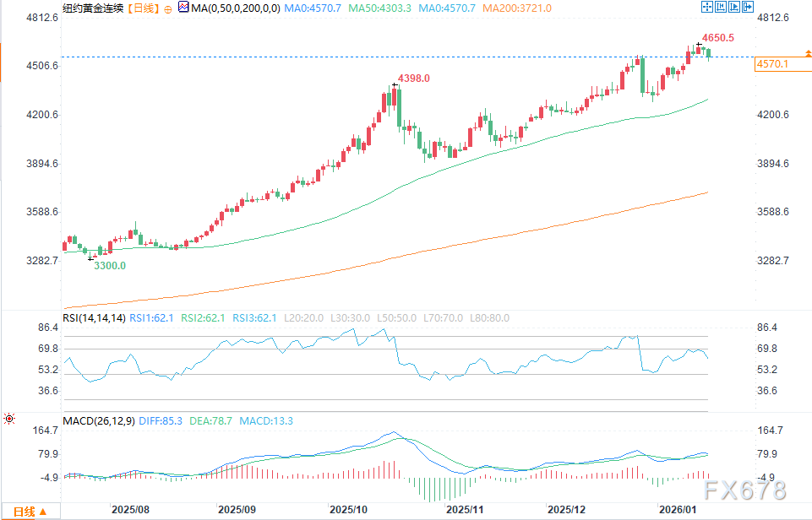Click the orange 4570.1 current price tag
Screen dimensions: 812x520
[x=773, y=64]
